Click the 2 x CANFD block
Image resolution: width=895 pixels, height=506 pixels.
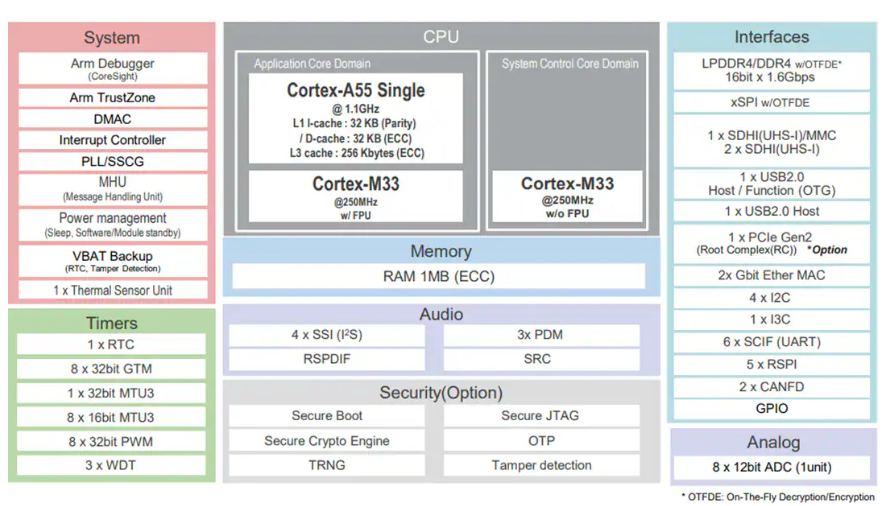(771, 386)
